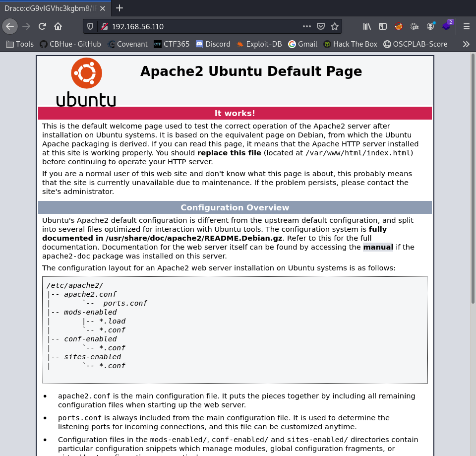Follow the bold "manual" link

(x=378, y=247)
